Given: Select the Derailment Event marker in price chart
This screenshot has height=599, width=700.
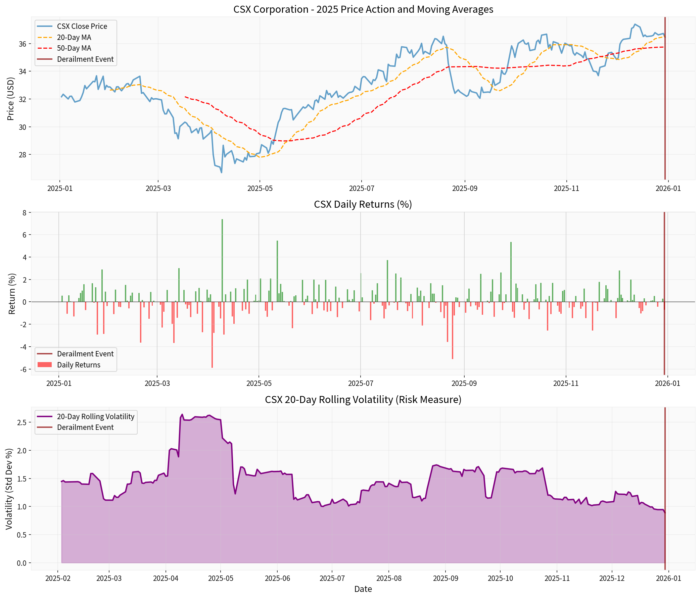Looking at the screenshot, I should tap(665, 101).
